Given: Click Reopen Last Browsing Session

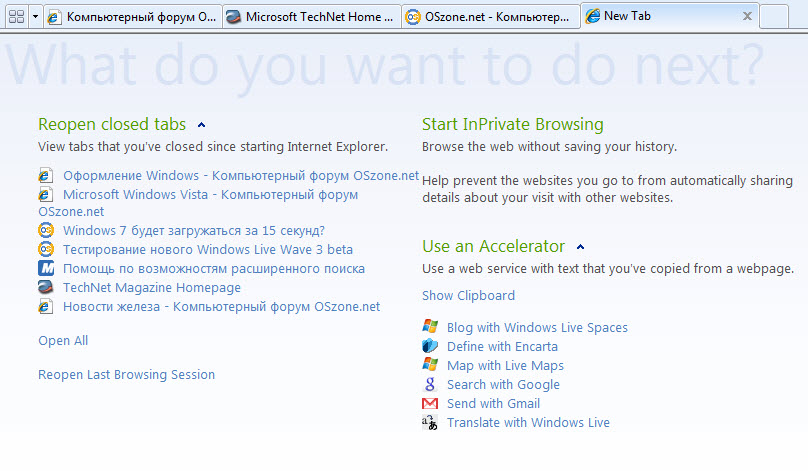Looking at the screenshot, I should tap(127, 375).
